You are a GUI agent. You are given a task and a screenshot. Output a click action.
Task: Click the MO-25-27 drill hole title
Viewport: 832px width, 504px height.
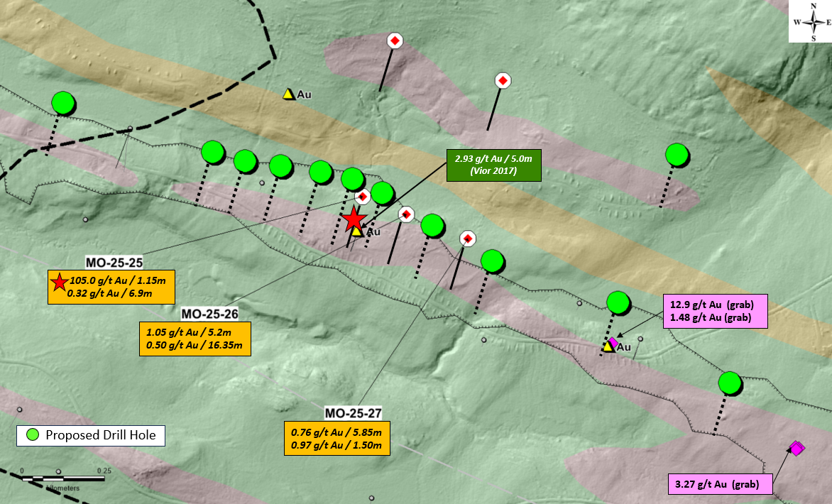[353, 412]
